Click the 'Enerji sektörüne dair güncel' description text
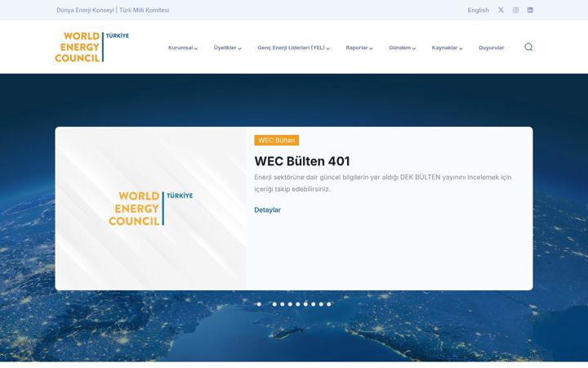The width and height of the screenshot is (588, 368). 382,183
